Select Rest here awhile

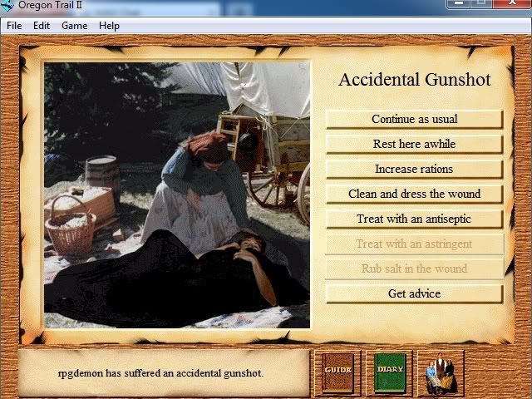pyautogui.click(x=414, y=144)
